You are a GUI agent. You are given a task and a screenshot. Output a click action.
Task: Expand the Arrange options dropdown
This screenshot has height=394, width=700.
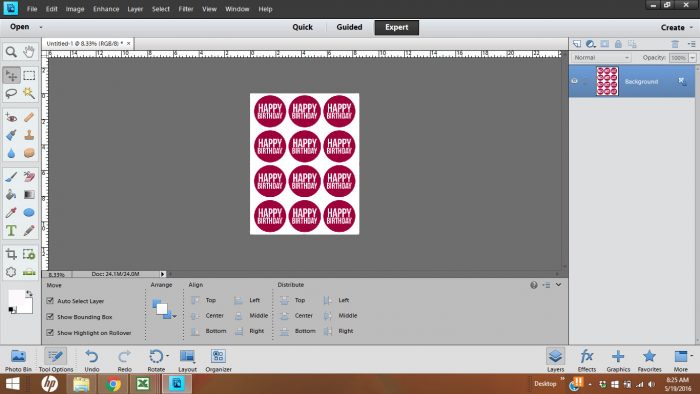[x=175, y=316]
